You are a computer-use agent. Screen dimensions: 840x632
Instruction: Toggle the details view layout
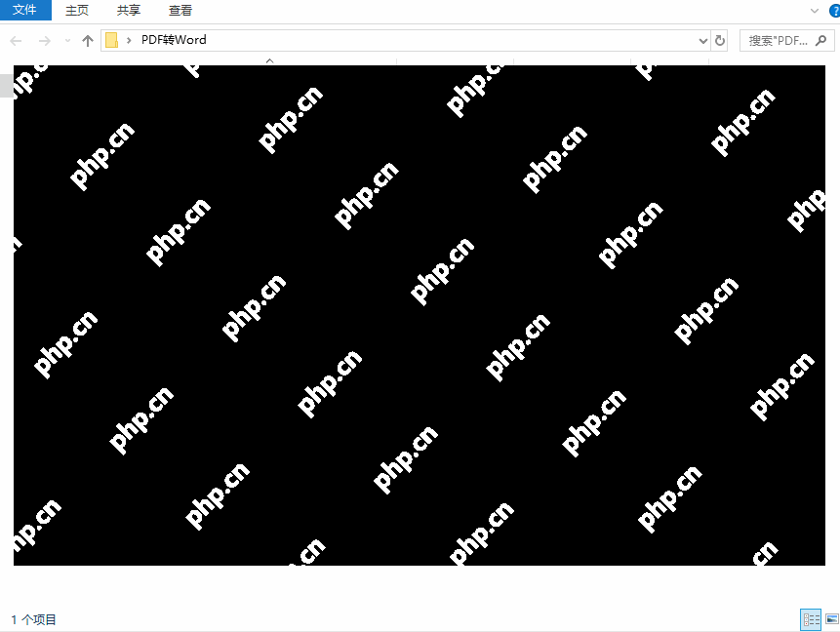[811, 619]
